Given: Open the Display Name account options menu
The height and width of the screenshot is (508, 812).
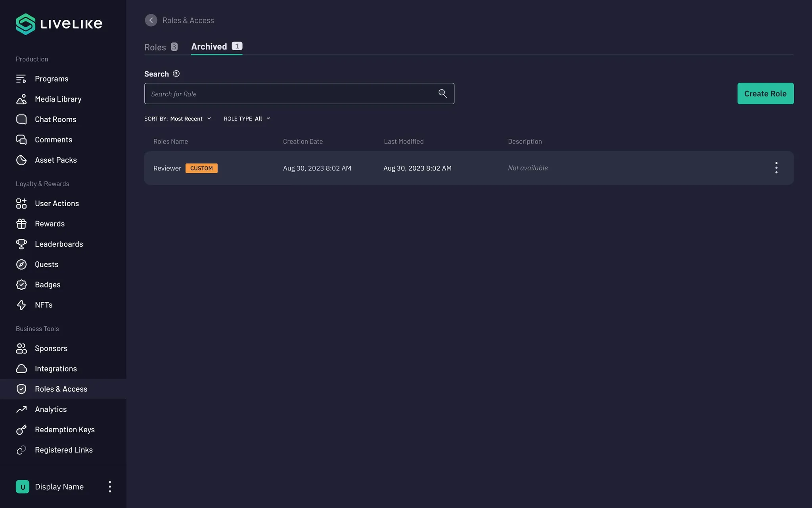Looking at the screenshot, I should point(110,487).
